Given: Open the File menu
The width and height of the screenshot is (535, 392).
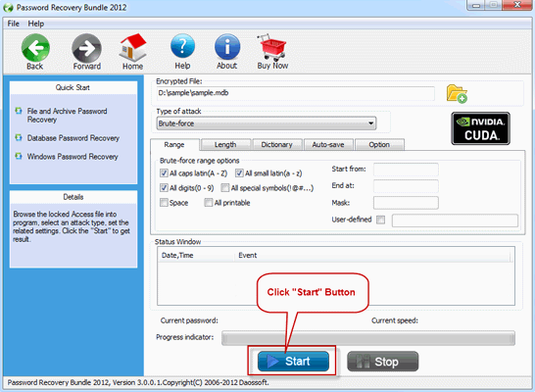Looking at the screenshot, I should (x=14, y=24).
